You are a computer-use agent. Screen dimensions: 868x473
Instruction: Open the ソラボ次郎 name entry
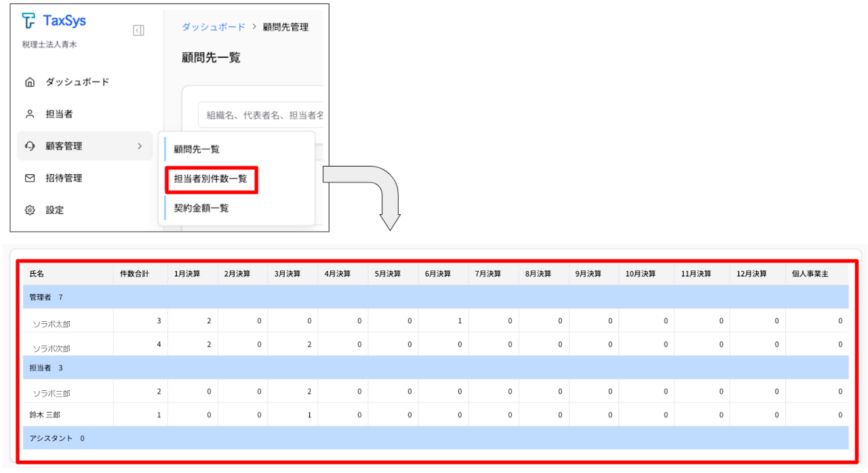click(52, 348)
